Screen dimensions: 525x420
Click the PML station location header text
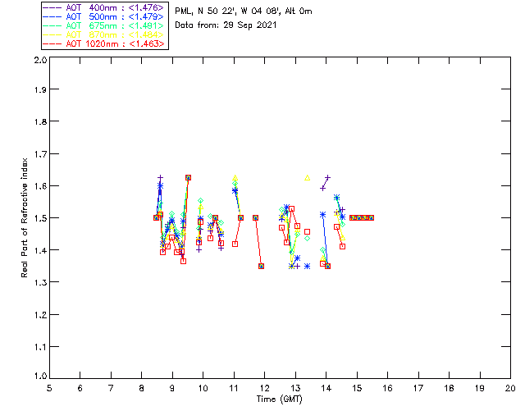click(x=244, y=11)
